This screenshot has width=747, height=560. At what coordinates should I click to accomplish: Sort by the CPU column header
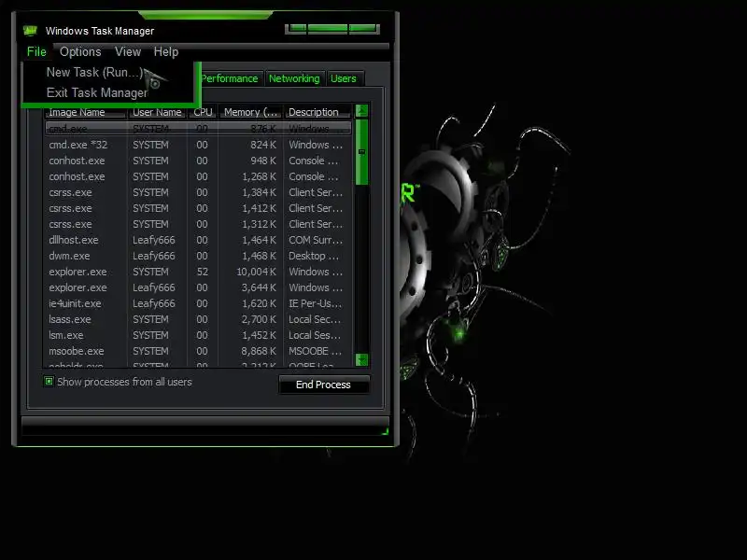(x=203, y=112)
